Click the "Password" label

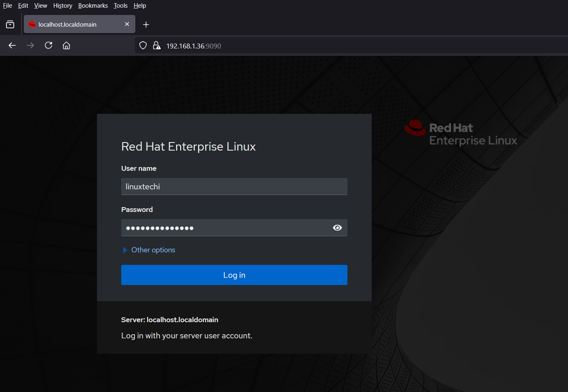point(137,210)
